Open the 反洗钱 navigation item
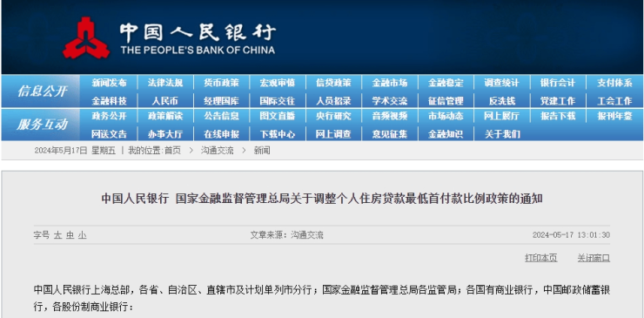Image resolution: width=644 pixels, height=318 pixels. pyautogui.click(x=502, y=101)
